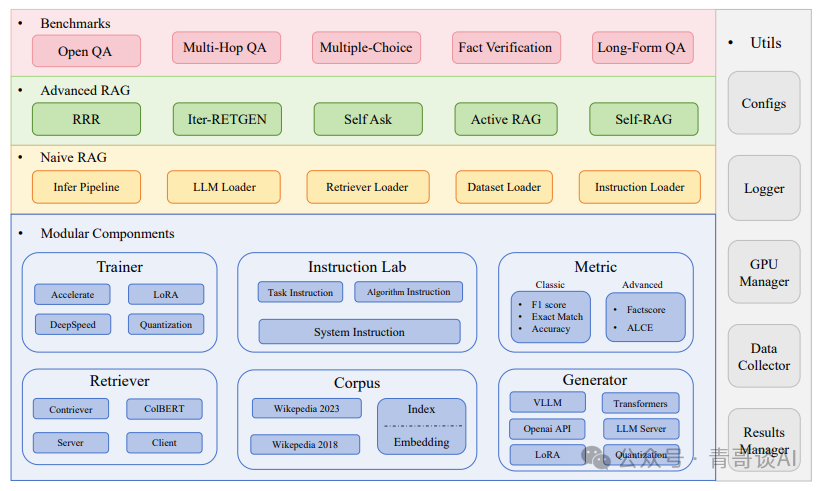Click the Algorithm Instruction box

(x=408, y=292)
